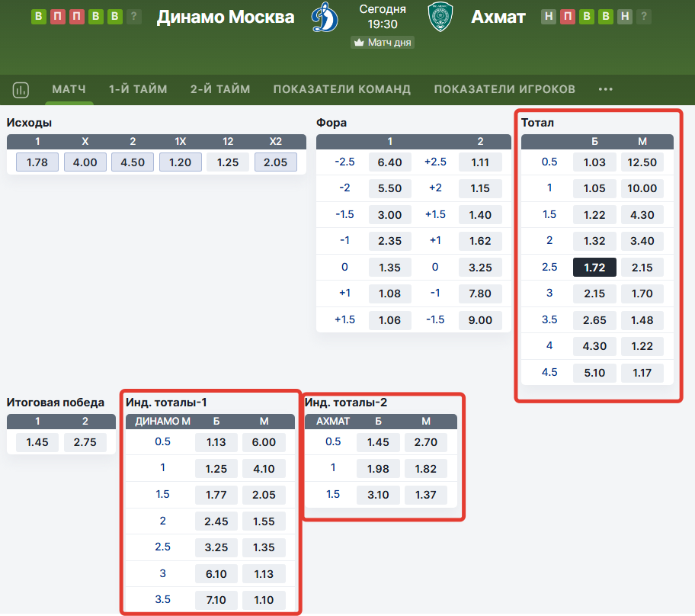Select away win odds 4.50
This screenshot has width=695, height=616.
pos(133,162)
